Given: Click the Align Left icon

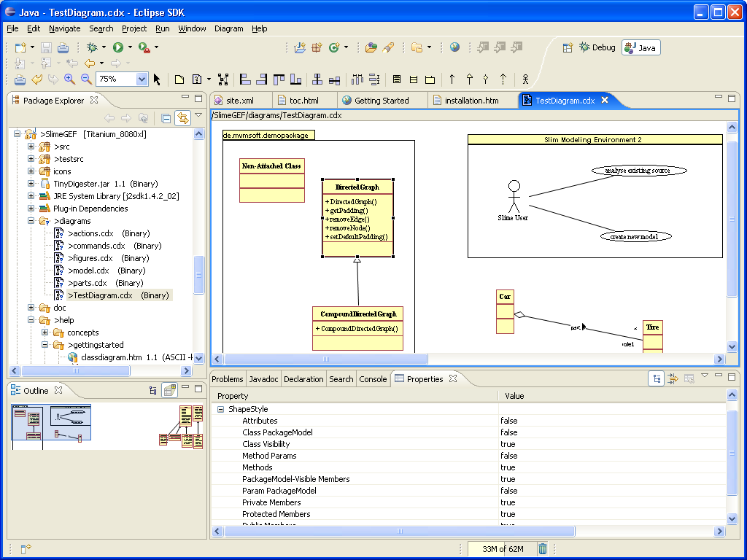Looking at the screenshot, I should tap(245, 79).
